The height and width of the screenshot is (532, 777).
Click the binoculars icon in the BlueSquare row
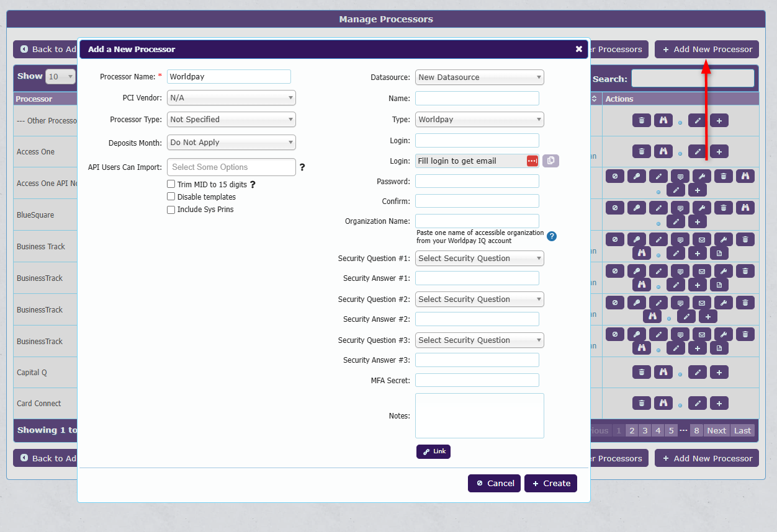745,208
